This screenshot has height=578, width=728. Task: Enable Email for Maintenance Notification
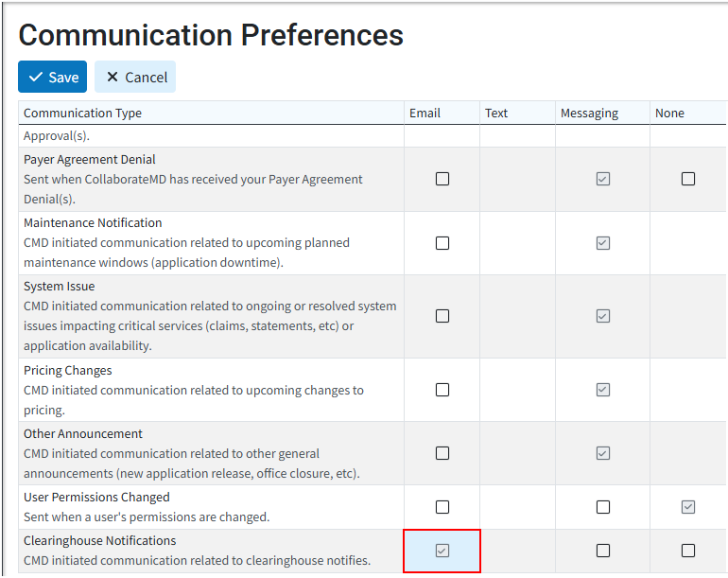point(442,243)
